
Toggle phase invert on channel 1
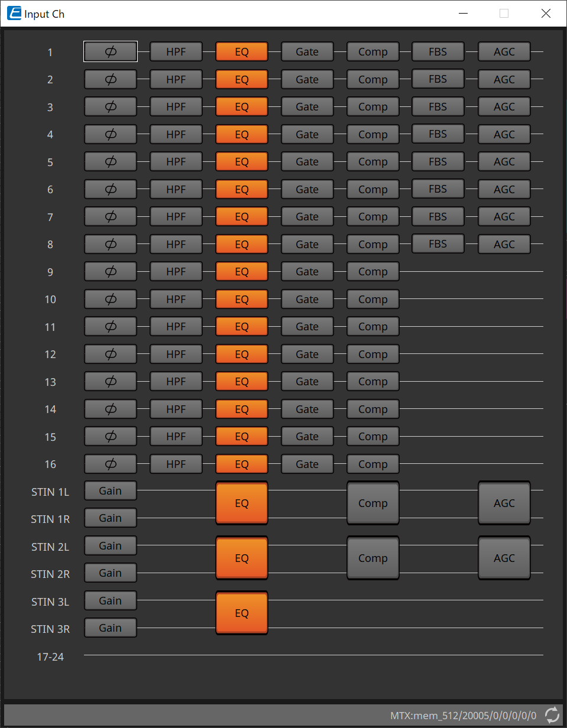tap(111, 52)
